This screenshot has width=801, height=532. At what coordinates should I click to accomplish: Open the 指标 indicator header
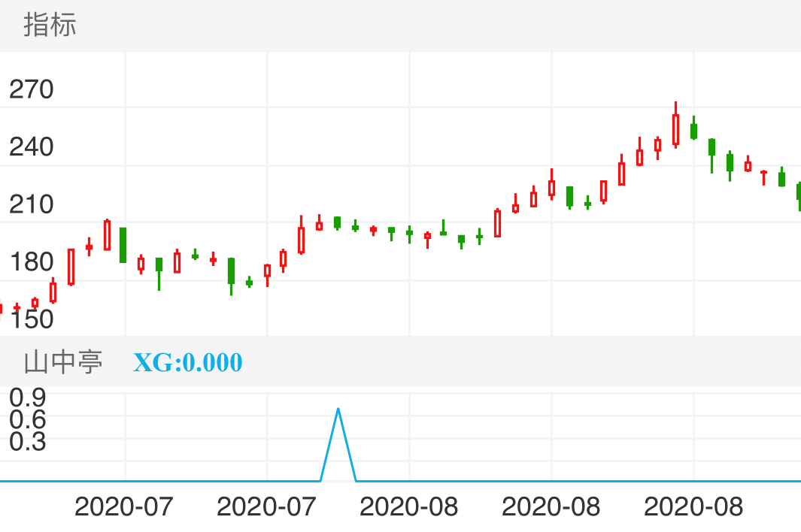(x=50, y=25)
